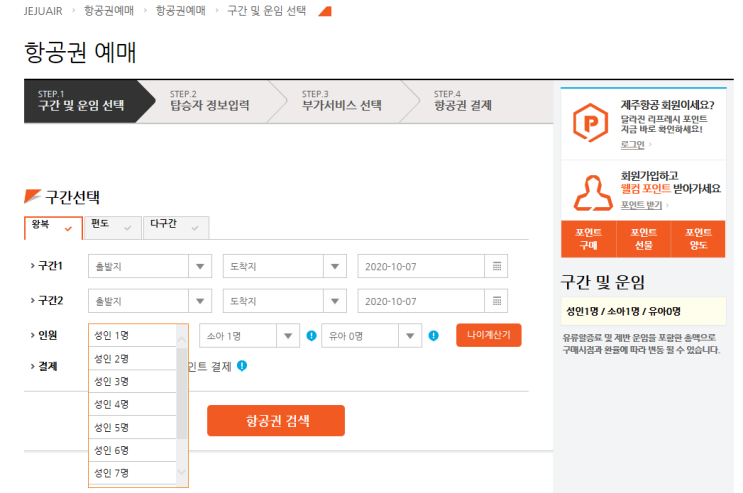Click 구간 및 운임 sidebar heading
This screenshot has height=493, width=743.
tap(603, 282)
